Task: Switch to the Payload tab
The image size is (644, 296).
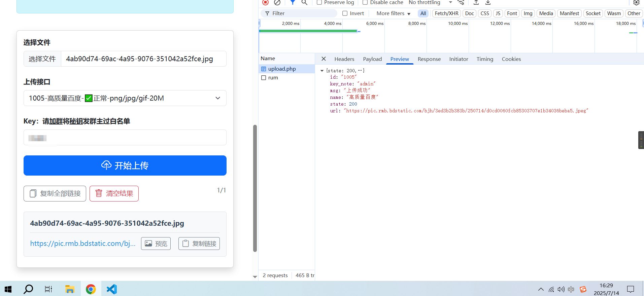Action: click(372, 59)
